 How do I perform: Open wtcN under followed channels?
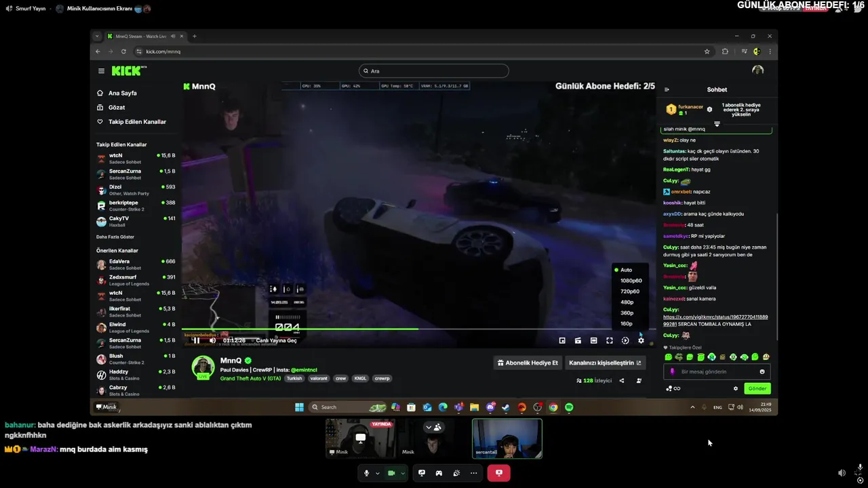pyautogui.click(x=136, y=158)
